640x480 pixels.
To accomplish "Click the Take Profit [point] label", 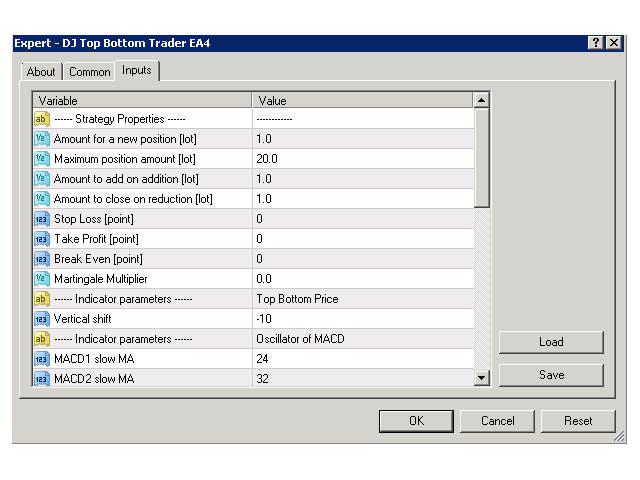I will tap(96, 239).
